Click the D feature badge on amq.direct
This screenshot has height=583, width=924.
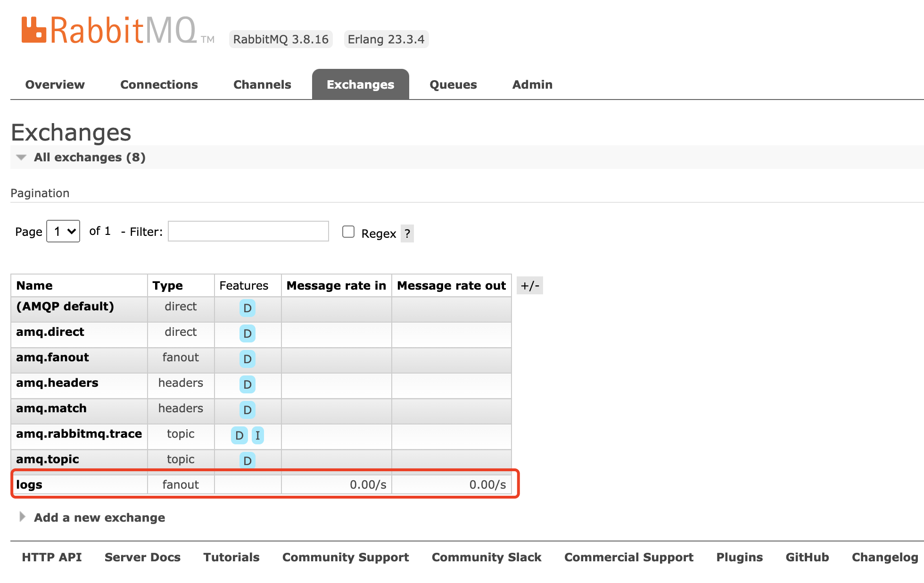point(247,333)
